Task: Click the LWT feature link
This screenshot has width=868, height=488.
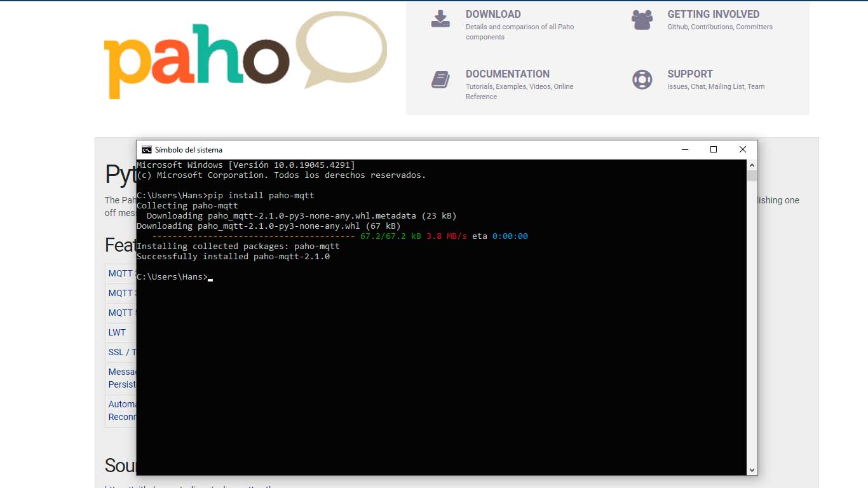Action: click(117, 332)
